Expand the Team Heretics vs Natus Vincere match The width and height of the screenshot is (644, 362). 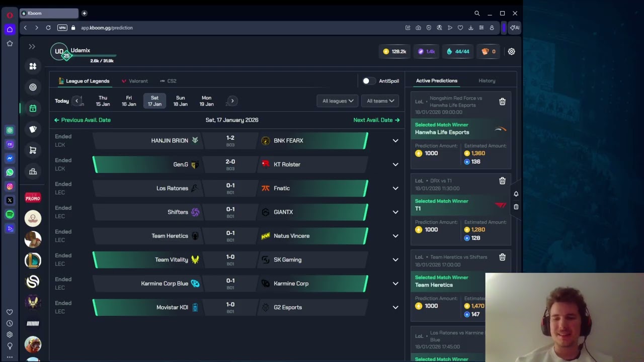[x=395, y=236]
